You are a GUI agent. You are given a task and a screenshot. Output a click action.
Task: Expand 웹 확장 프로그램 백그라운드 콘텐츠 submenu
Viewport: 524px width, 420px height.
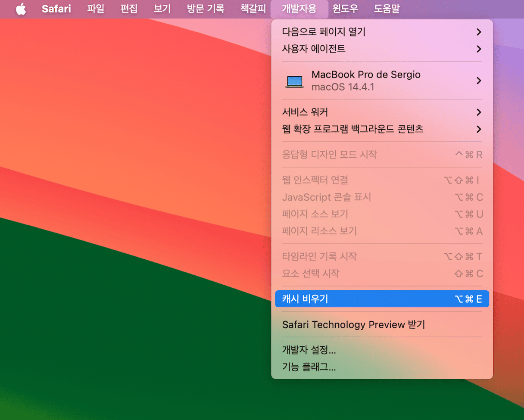coord(382,129)
